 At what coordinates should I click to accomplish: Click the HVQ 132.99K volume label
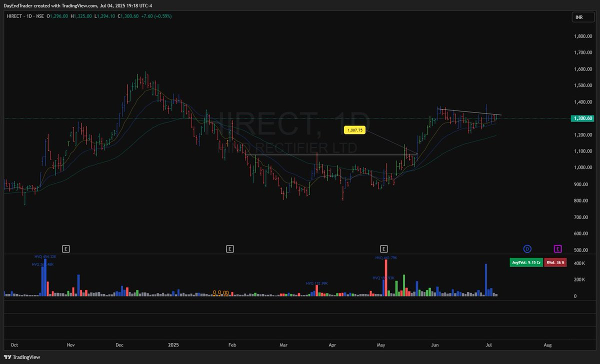317,283
